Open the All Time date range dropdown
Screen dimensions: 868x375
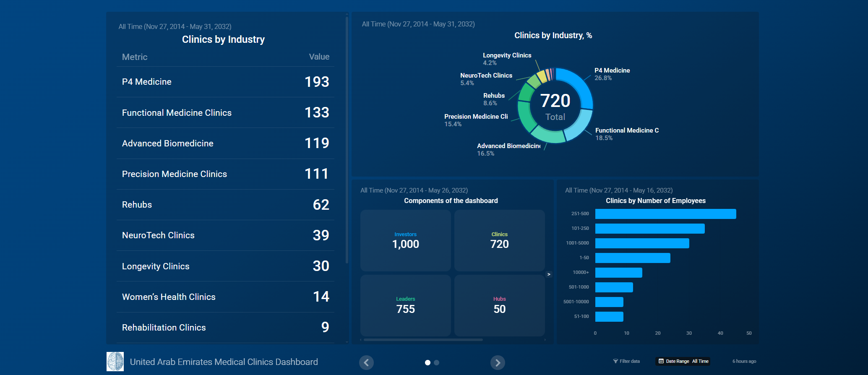(700, 361)
